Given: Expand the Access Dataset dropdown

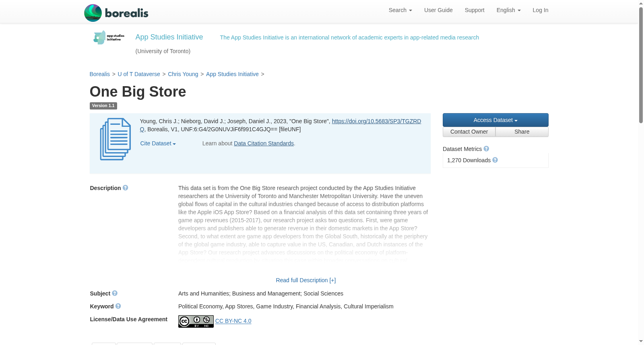Looking at the screenshot, I should (495, 120).
